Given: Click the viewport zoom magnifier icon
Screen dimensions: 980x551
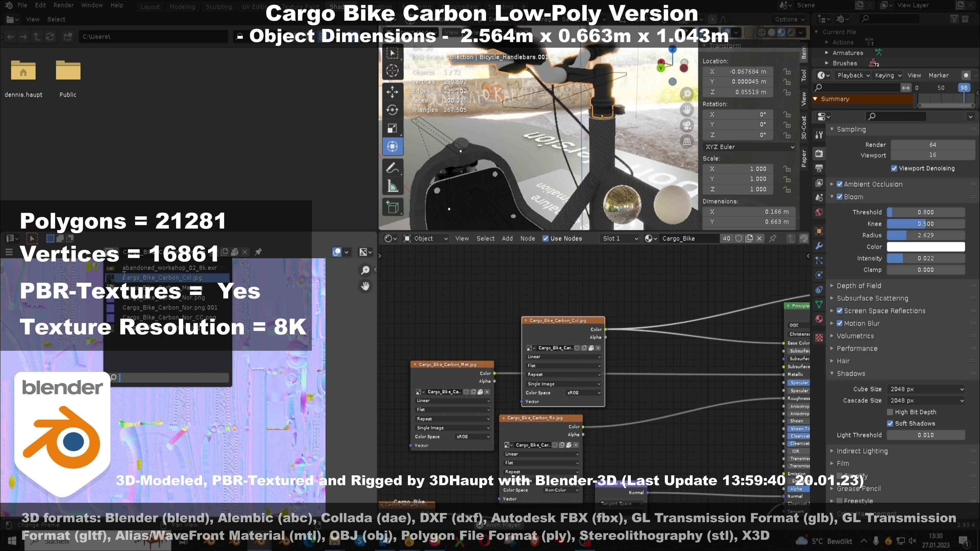Looking at the screenshot, I should (686, 94).
